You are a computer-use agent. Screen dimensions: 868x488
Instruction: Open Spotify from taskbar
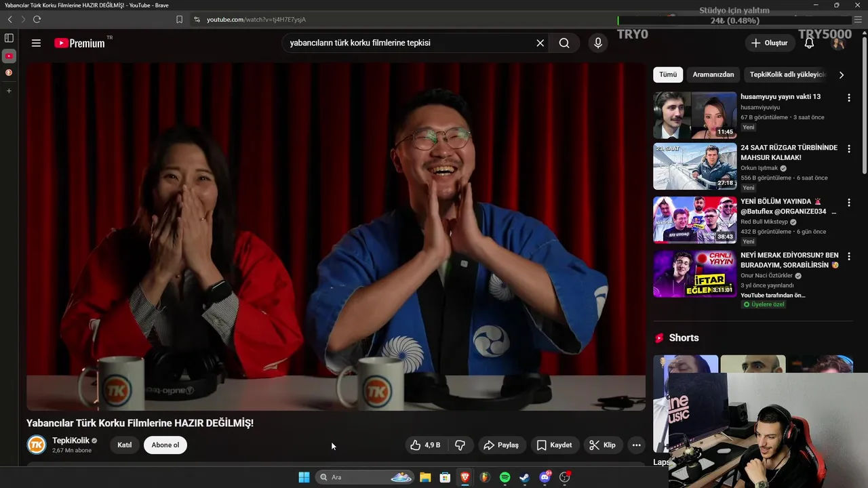coord(505,477)
